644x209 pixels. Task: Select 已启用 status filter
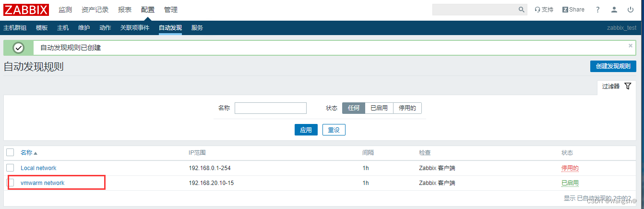(379, 108)
